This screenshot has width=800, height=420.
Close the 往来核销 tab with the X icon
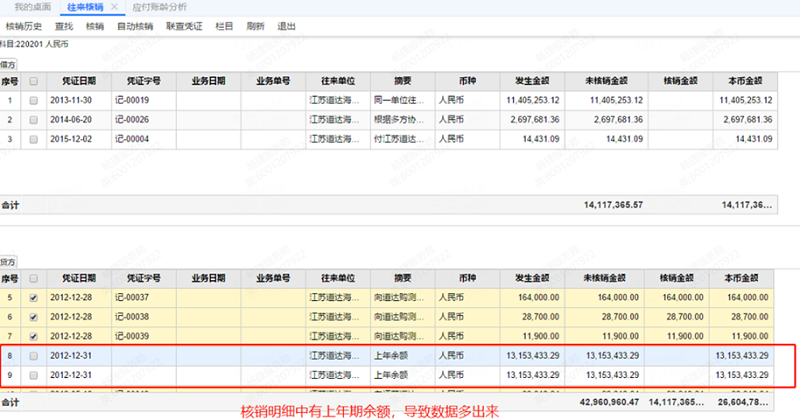pyautogui.click(x=114, y=7)
